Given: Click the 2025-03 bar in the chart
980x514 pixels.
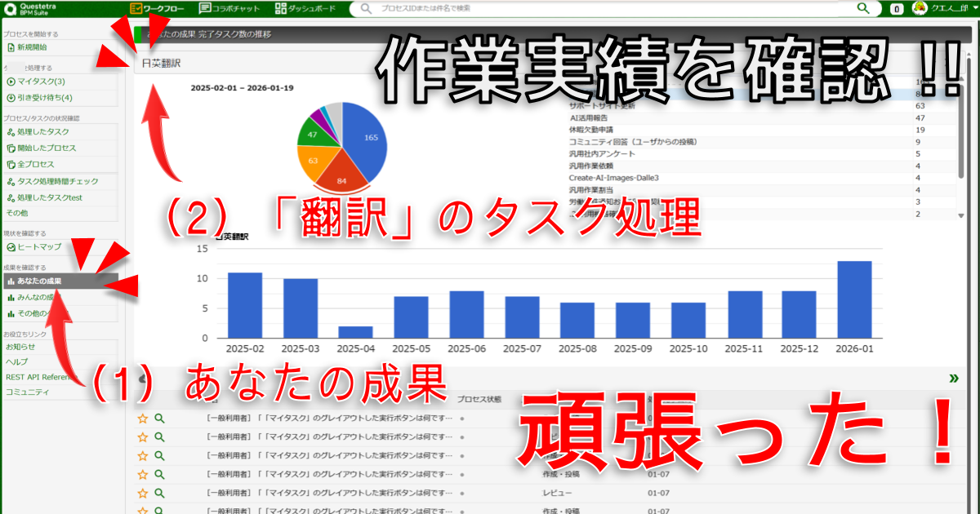Looking at the screenshot, I should tap(301, 308).
